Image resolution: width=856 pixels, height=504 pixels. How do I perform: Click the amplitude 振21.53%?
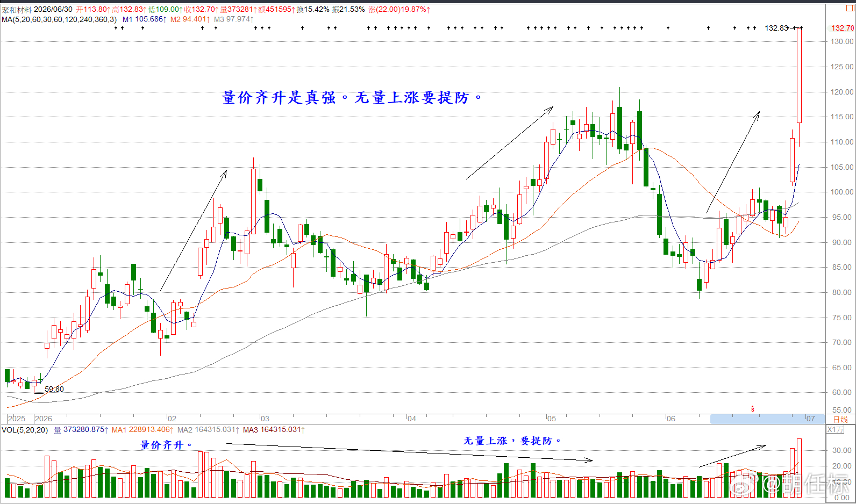[x=348, y=10]
